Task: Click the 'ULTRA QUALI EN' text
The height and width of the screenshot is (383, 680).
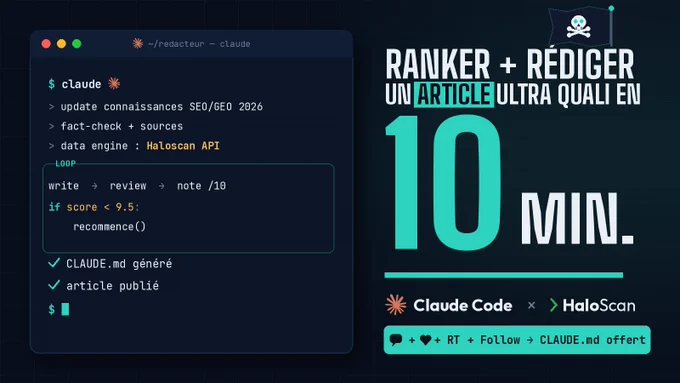Action: pos(569,95)
